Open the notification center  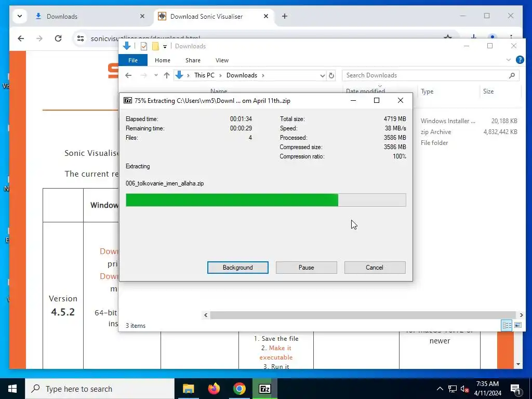(515, 389)
